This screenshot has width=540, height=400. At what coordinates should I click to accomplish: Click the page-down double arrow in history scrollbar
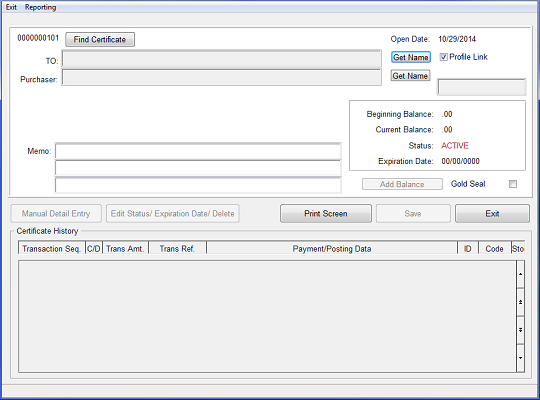click(520, 330)
